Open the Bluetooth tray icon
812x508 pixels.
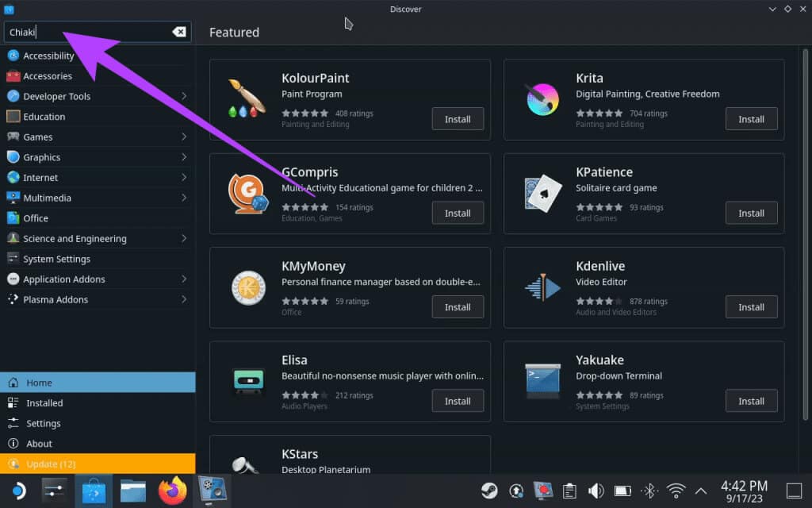pyautogui.click(x=649, y=491)
